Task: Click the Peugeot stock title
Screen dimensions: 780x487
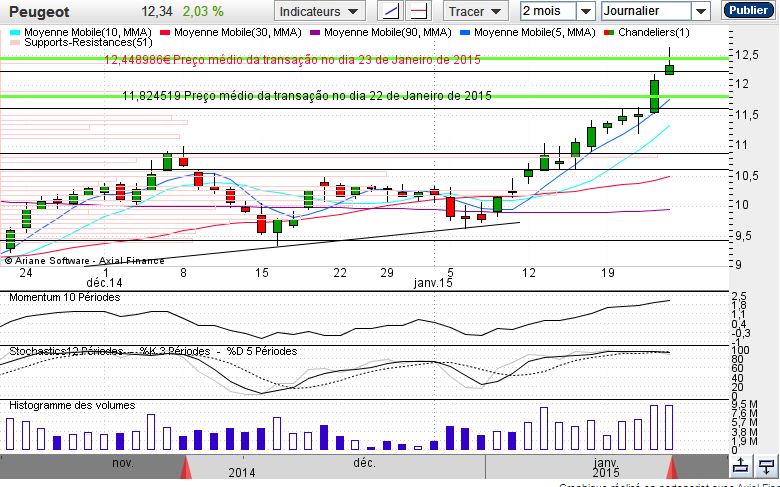Action: click(x=39, y=12)
